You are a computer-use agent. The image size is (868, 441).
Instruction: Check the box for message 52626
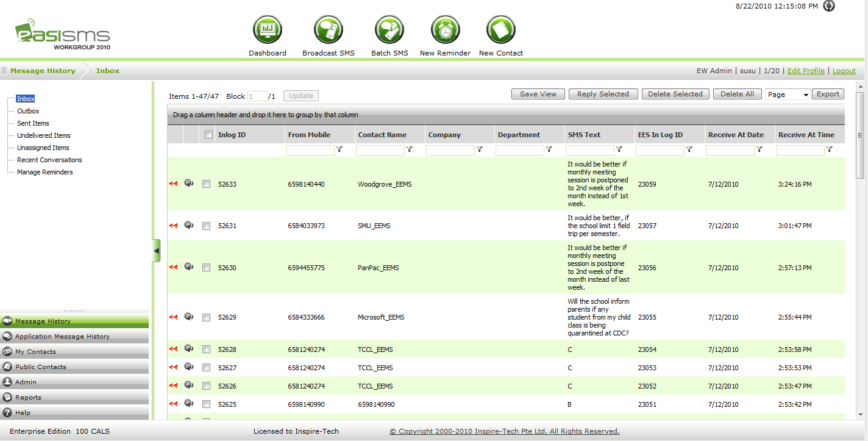207,386
